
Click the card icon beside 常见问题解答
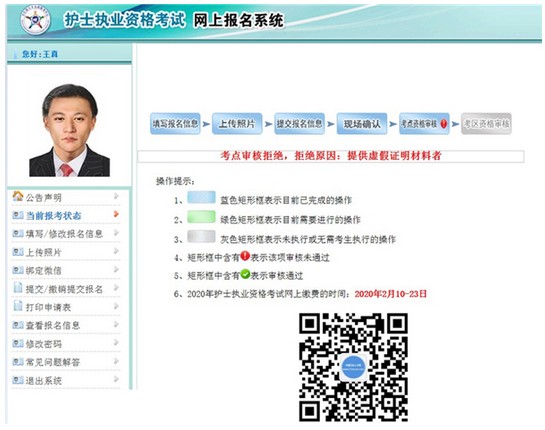[18, 362]
